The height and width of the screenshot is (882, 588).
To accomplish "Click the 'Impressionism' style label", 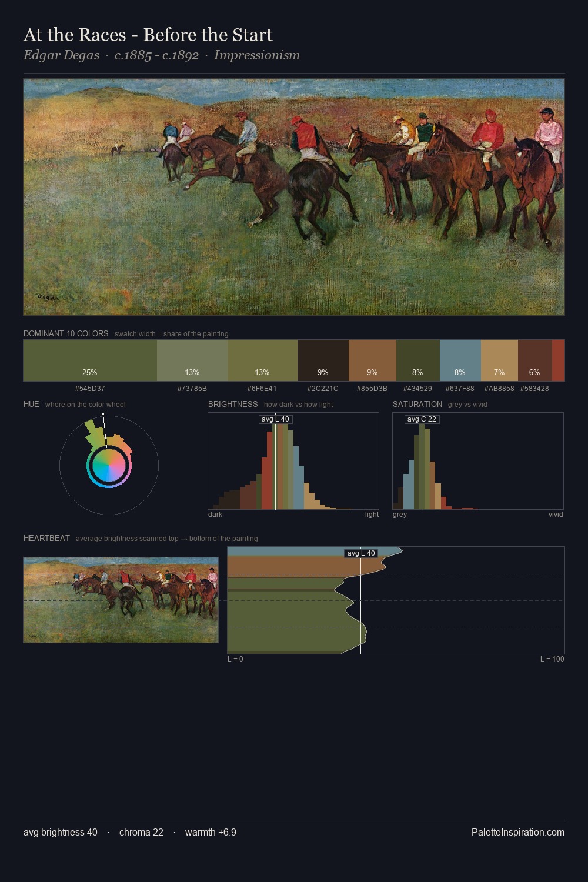I will point(257,55).
